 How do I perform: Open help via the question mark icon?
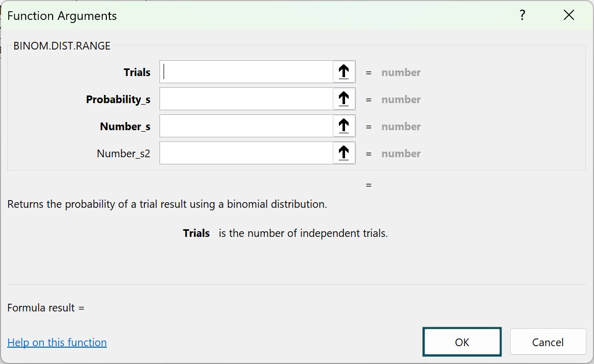pos(522,15)
